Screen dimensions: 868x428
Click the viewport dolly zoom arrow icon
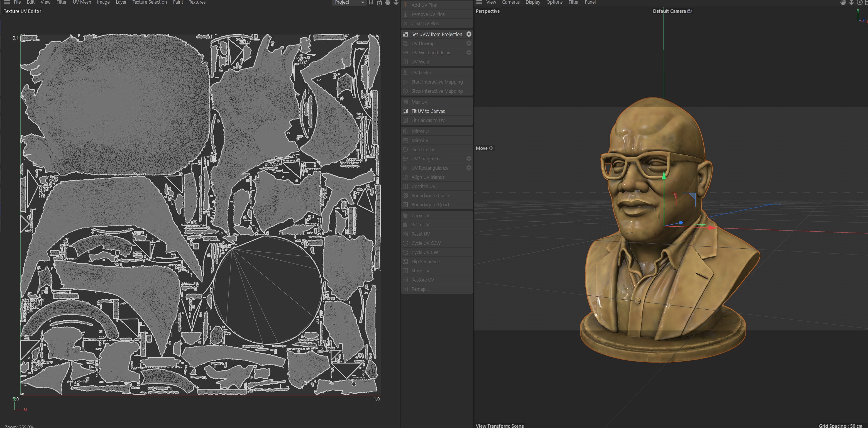point(851,2)
